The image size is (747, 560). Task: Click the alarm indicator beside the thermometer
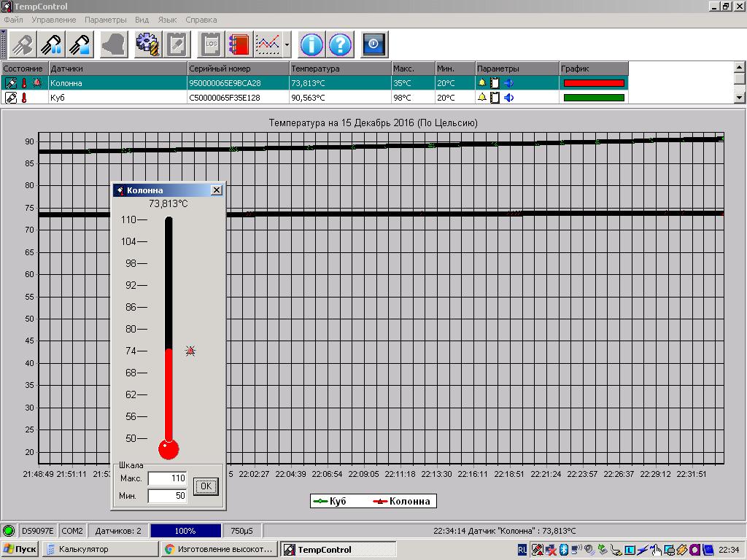(x=190, y=351)
